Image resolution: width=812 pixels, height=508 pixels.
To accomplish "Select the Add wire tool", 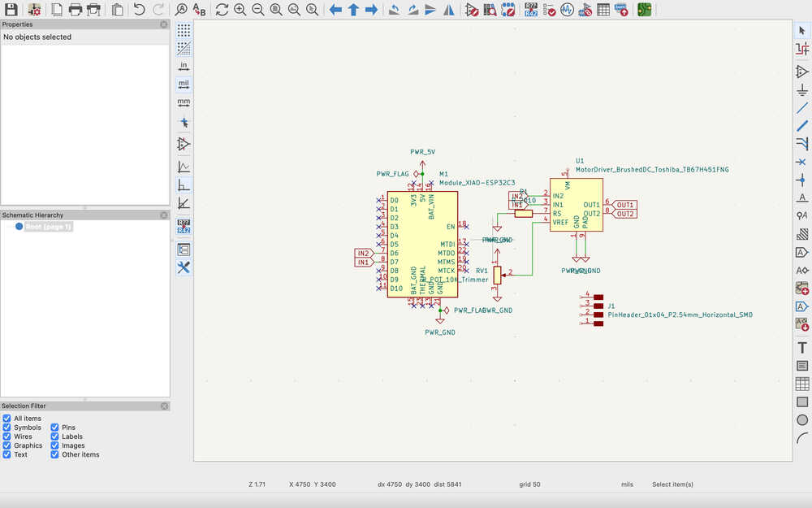I will click(802, 108).
